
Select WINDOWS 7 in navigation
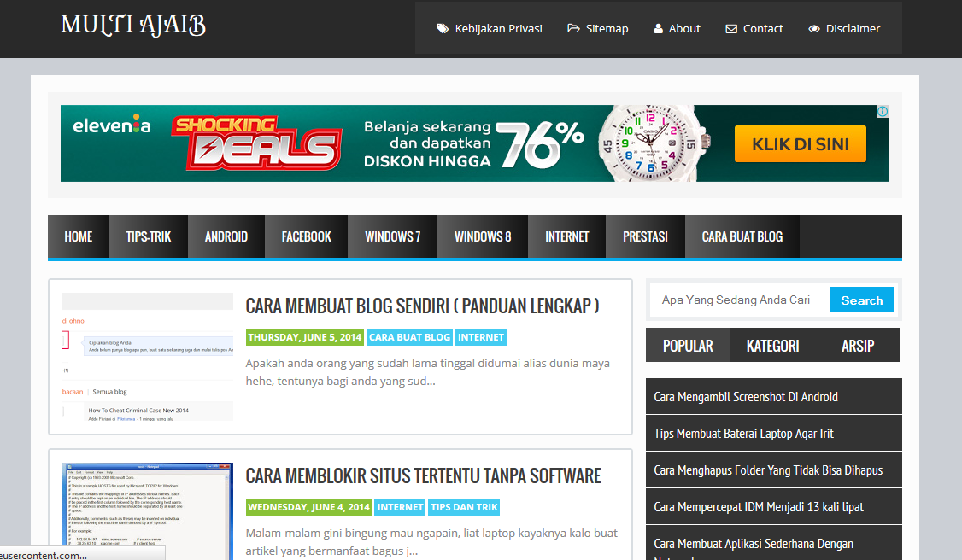[393, 236]
